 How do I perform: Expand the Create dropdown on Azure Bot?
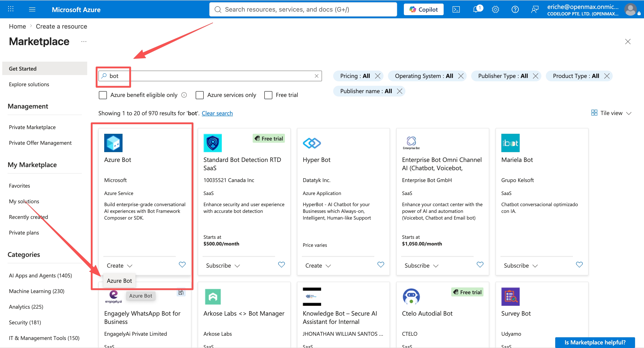(119, 266)
